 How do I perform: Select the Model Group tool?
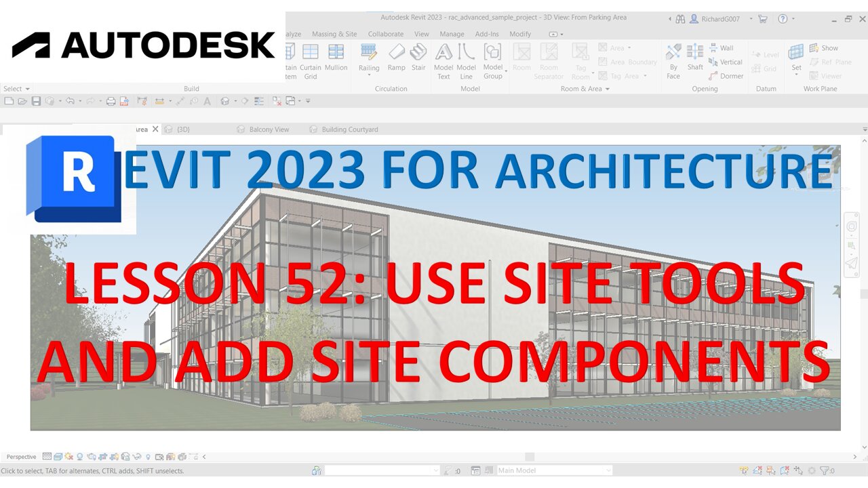tap(493, 61)
